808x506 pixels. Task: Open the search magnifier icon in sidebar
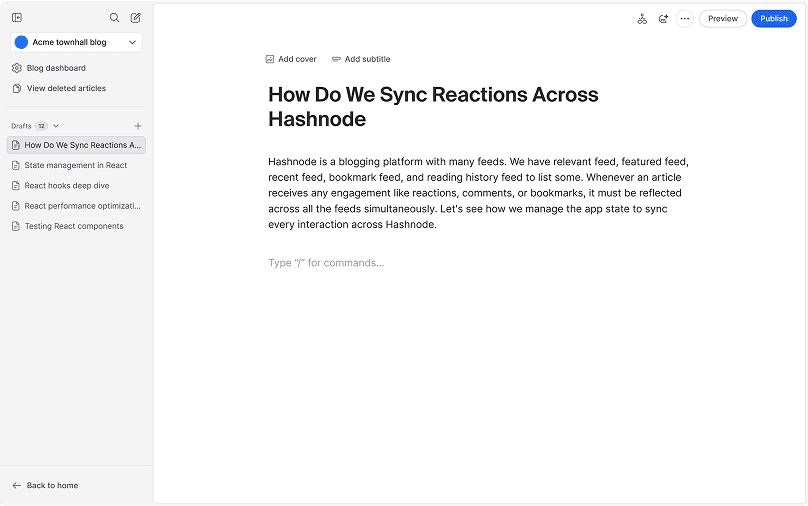pyautogui.click(x=114, y=18)
